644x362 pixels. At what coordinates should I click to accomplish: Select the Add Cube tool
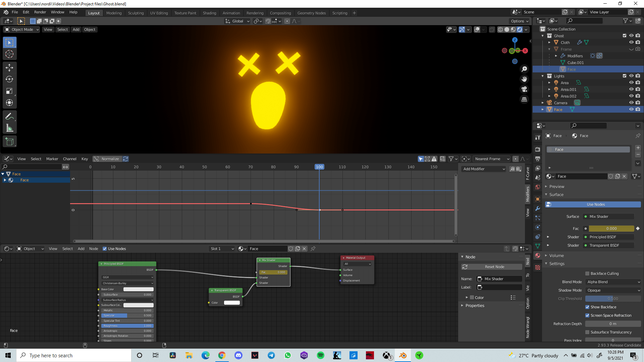[x=9, y=141]
